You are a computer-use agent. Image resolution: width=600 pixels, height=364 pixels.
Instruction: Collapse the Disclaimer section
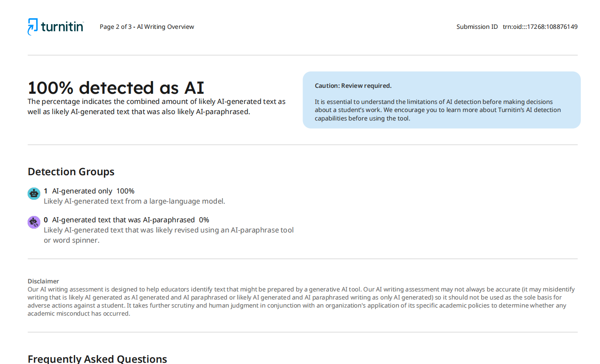tap(43, 281)
